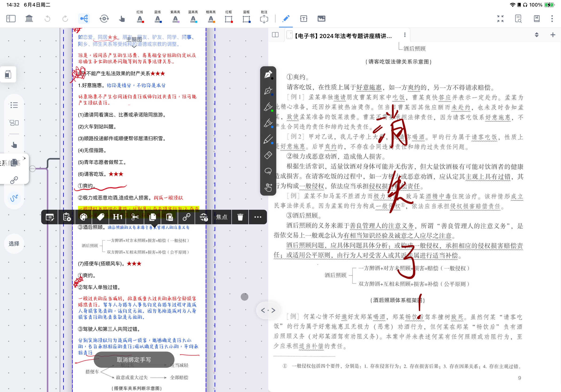Select the highlighter pen with green color dot

(268, 107)
